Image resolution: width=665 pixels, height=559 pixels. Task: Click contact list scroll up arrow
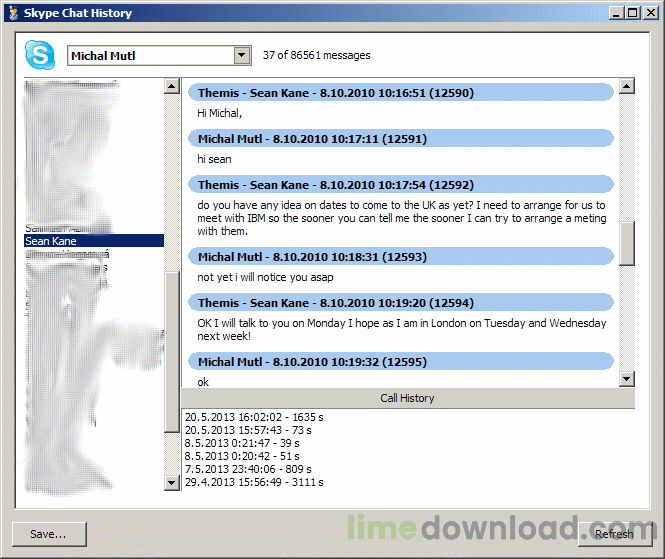[x=172, y=87]
